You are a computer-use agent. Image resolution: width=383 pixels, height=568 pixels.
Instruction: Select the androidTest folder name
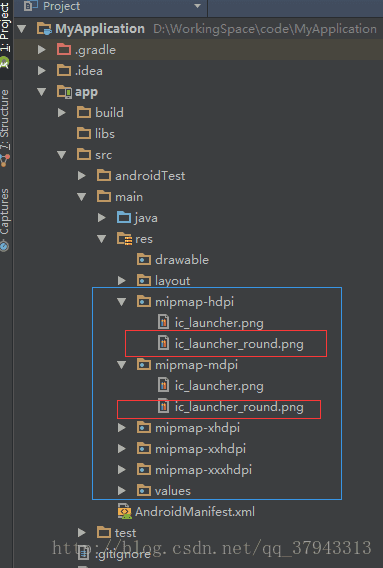(x=150, y=176)
